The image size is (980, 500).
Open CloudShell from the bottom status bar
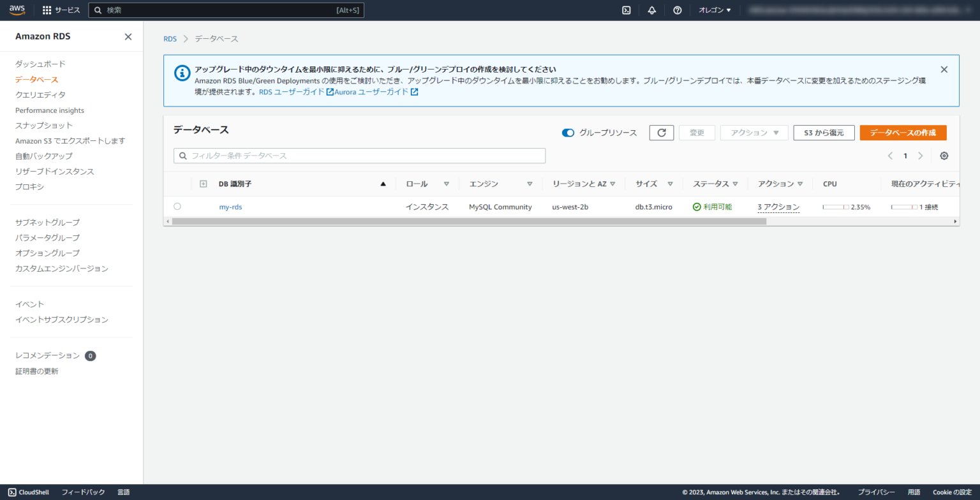pyautogui.click(x=28, y=492)
